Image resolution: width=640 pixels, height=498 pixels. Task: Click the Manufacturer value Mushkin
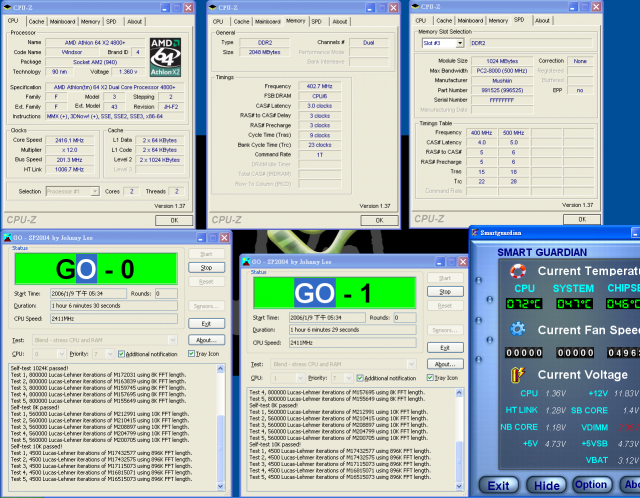[x=502, y=81]
